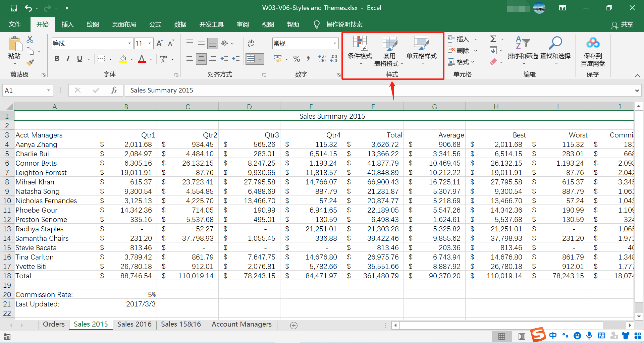Click the add new sheet plus icon
This screenshot has height=343, width=644.
point(294,325)
